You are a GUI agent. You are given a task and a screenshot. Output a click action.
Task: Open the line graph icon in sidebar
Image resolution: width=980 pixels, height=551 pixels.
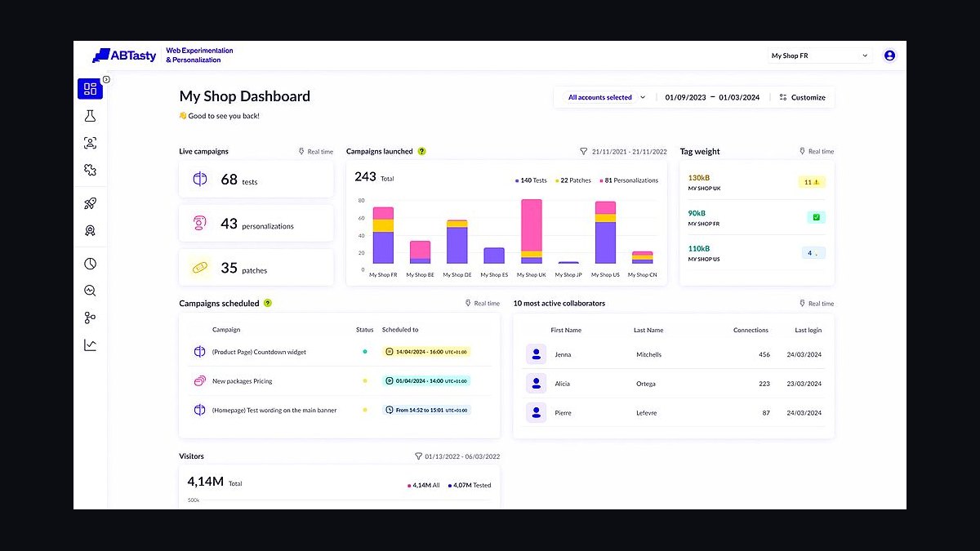click(90, 345)
